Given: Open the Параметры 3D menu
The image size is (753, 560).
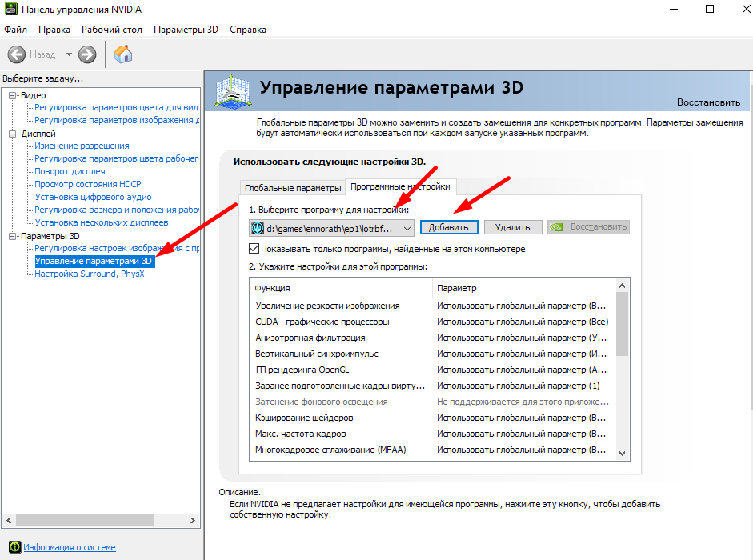Looking at the screenshot, I should [186, 30].
